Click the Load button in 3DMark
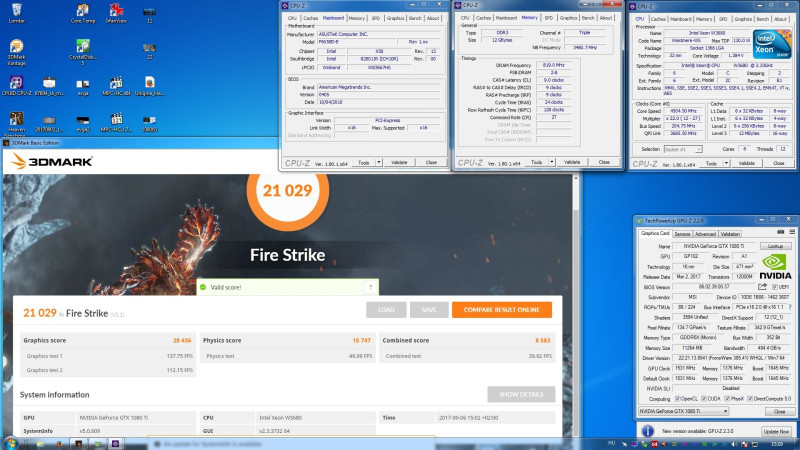800x450 pixels. pos(386,310)
